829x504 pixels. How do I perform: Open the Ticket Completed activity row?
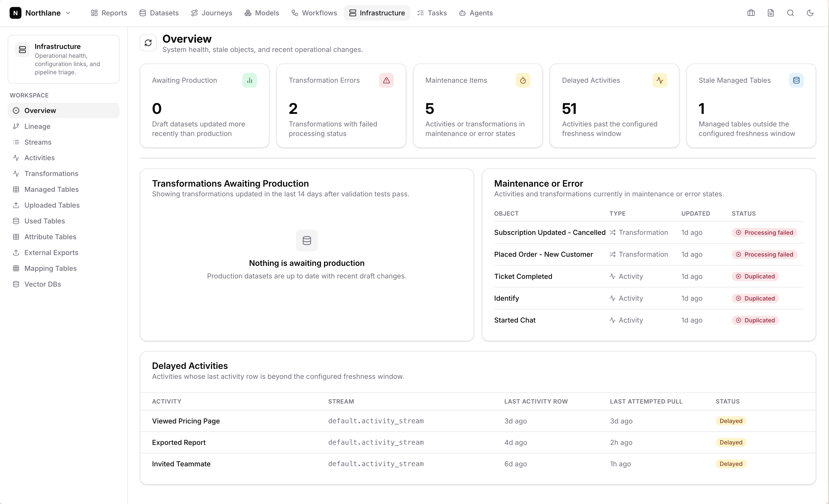coord(649,276)
